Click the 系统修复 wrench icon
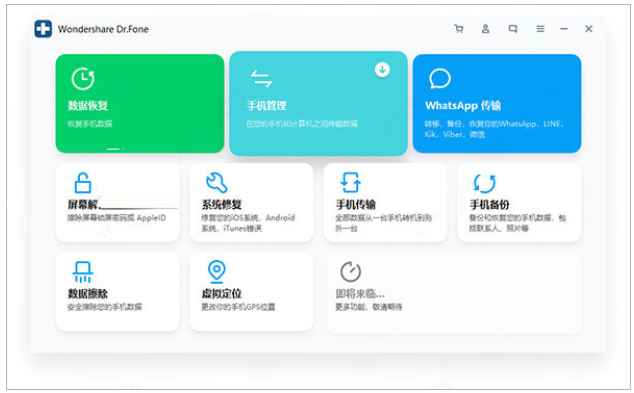Viewport: 634px width, 393px height. coord(217,183)
